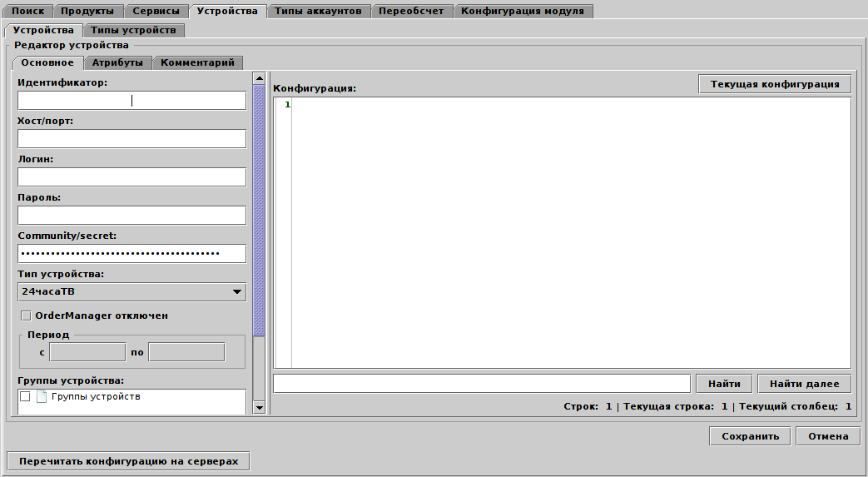
Task: Click the Сохранить button
Action: [x=750, y=436]
